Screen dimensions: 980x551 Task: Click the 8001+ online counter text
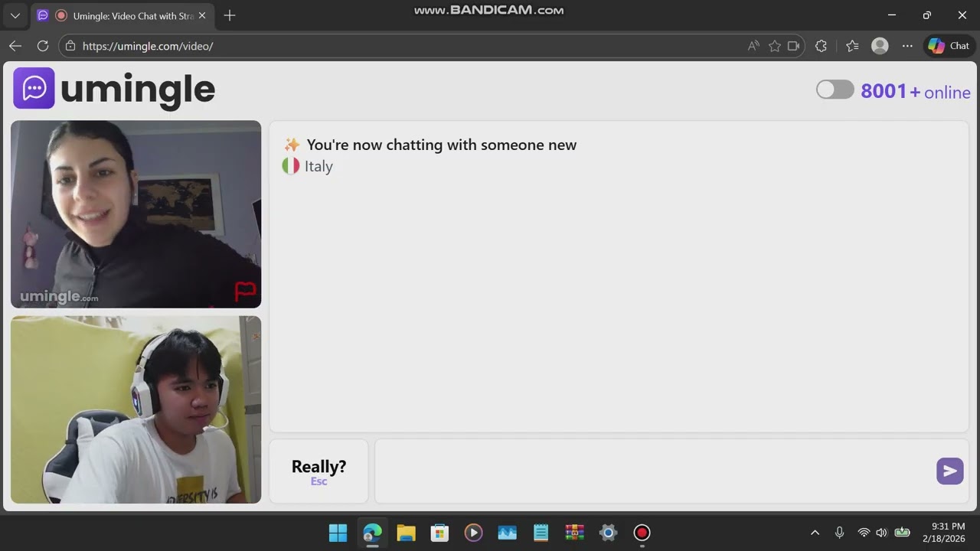click(x=916, y=92)
